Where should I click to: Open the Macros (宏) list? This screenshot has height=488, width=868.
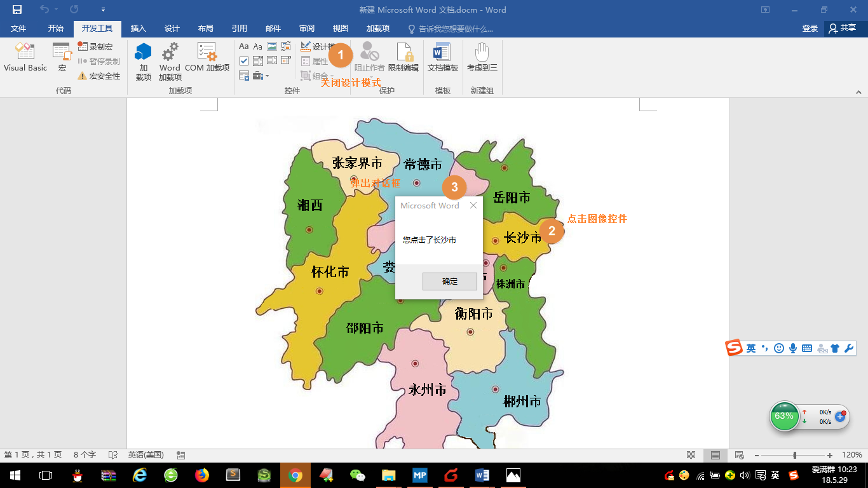[62, 57]
